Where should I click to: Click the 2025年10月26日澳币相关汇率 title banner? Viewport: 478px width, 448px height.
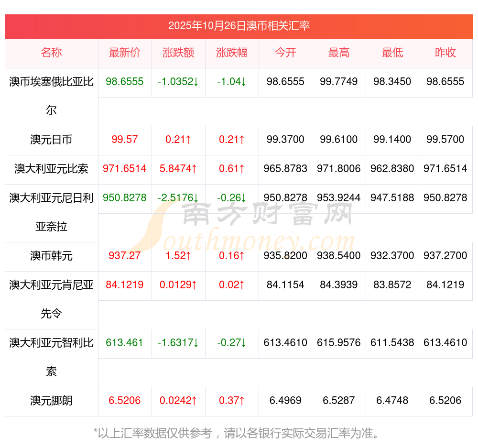point(239,26)
